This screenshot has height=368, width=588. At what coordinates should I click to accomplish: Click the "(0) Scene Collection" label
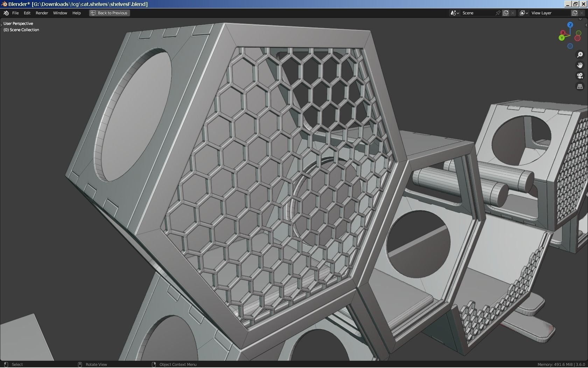(x=21, y=30)
